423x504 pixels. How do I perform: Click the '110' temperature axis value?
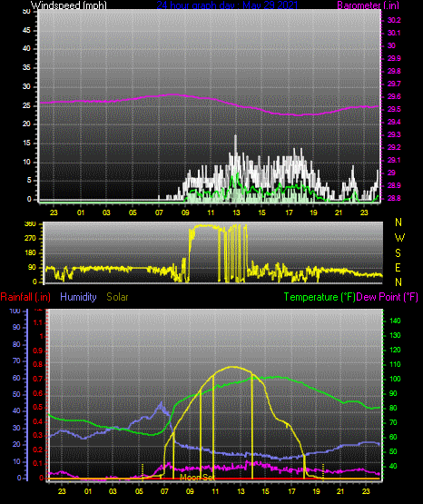point(395,364)
